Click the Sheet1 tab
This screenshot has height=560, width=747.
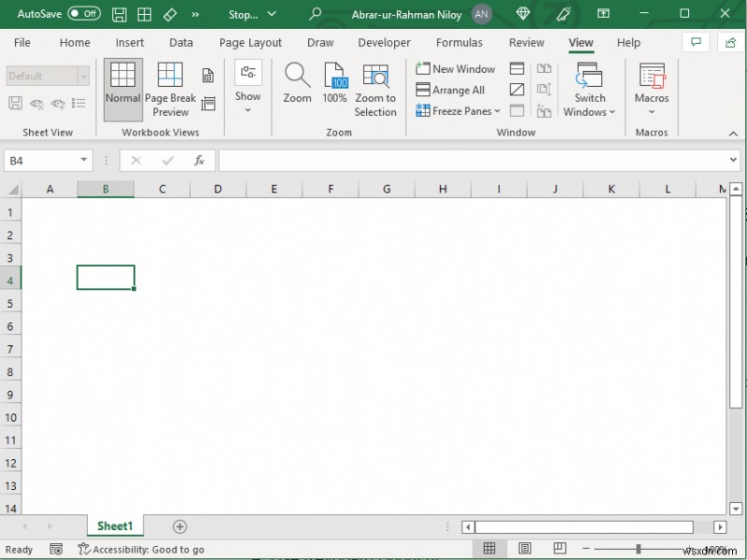(x=115, y=525)
